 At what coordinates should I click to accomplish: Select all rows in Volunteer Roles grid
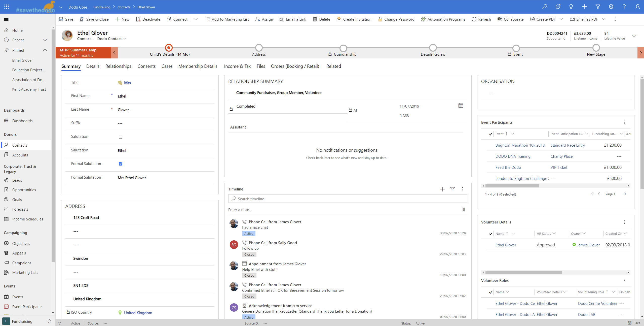pos(490,292)
